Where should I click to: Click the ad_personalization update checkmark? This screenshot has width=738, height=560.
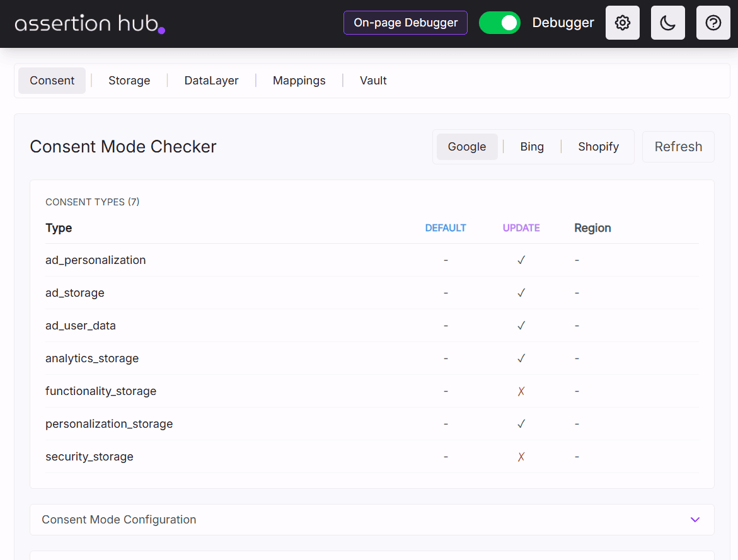coord(521,260)
